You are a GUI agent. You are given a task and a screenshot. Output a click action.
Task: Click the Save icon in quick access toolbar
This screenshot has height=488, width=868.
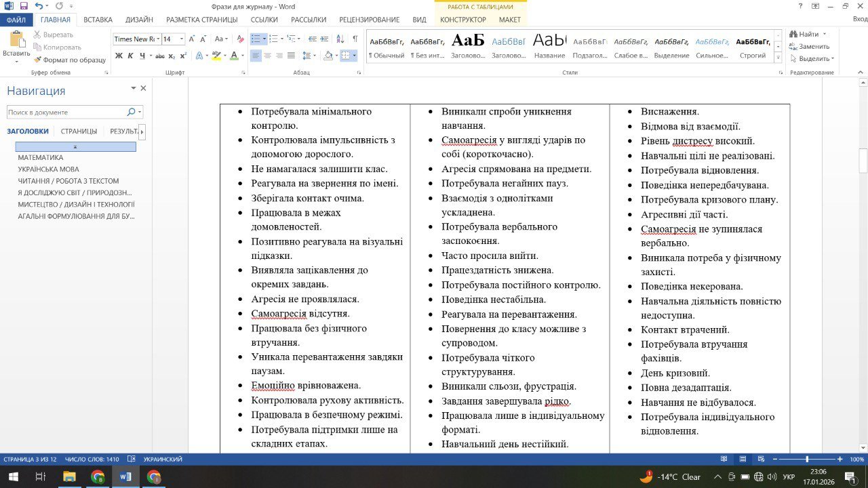click(24, 6)
